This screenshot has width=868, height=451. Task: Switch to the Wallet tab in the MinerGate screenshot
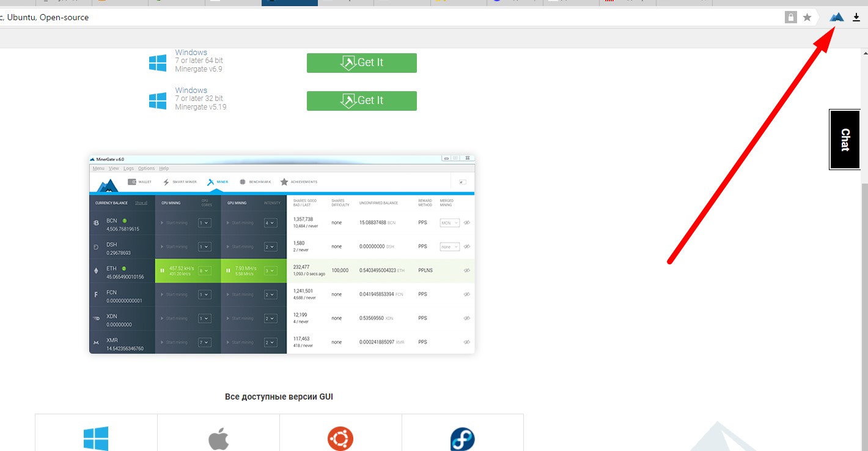[139, 182]
